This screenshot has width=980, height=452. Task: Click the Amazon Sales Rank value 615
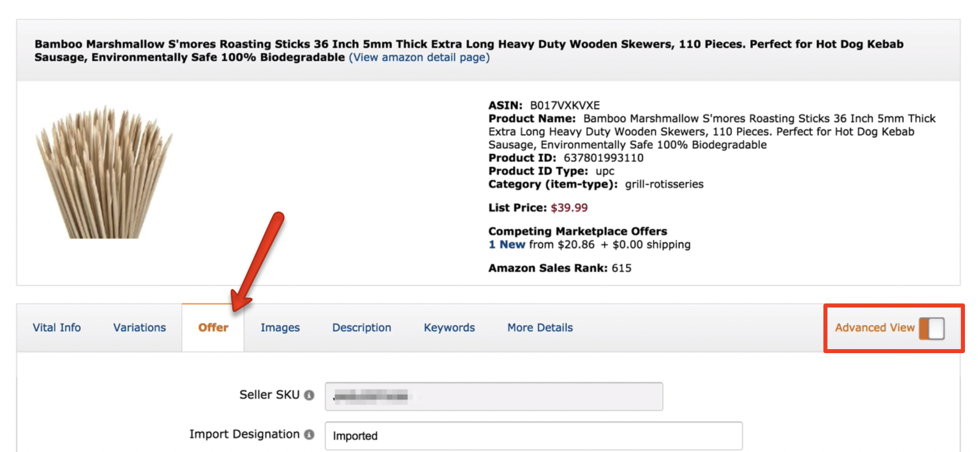[x=622, y=268]
